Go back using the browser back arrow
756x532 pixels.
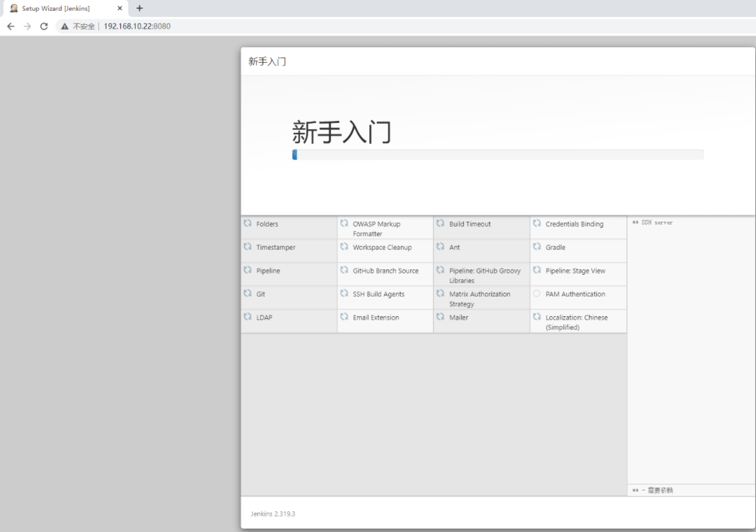[x=11, y=26]
